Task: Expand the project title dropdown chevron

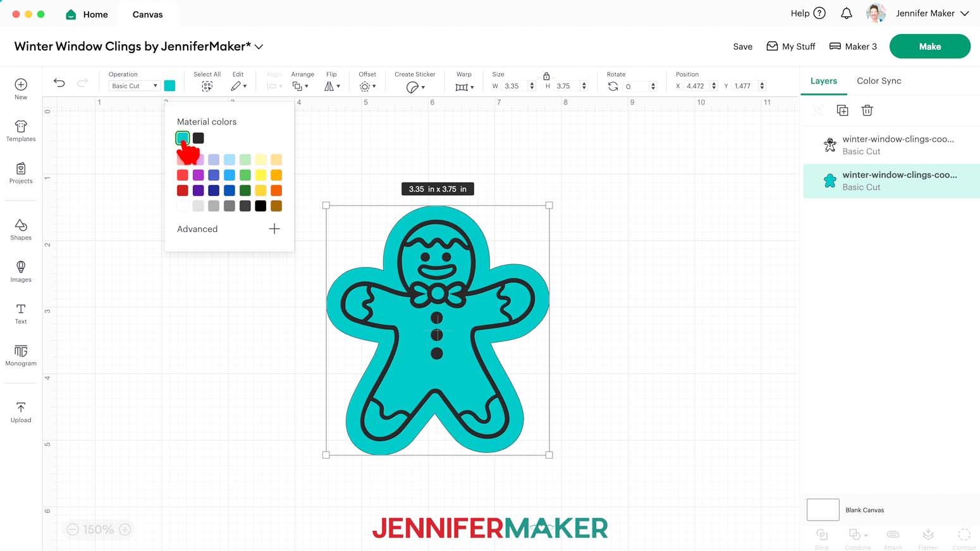Action: 259,47
